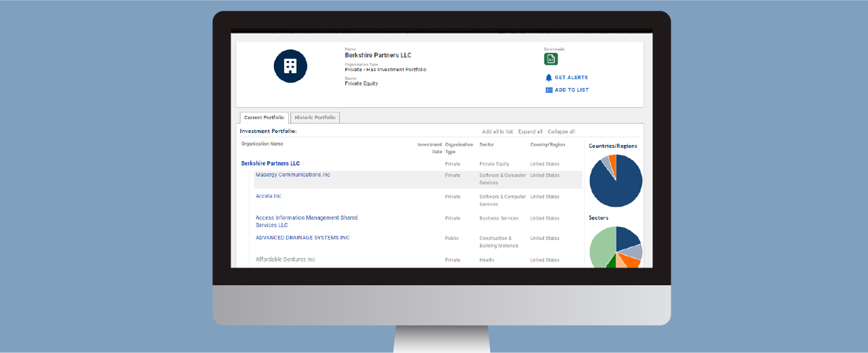Open Affordable Dentures Inc link
Image resolution: width=868 pixels, height=353 pixels.
285,259
